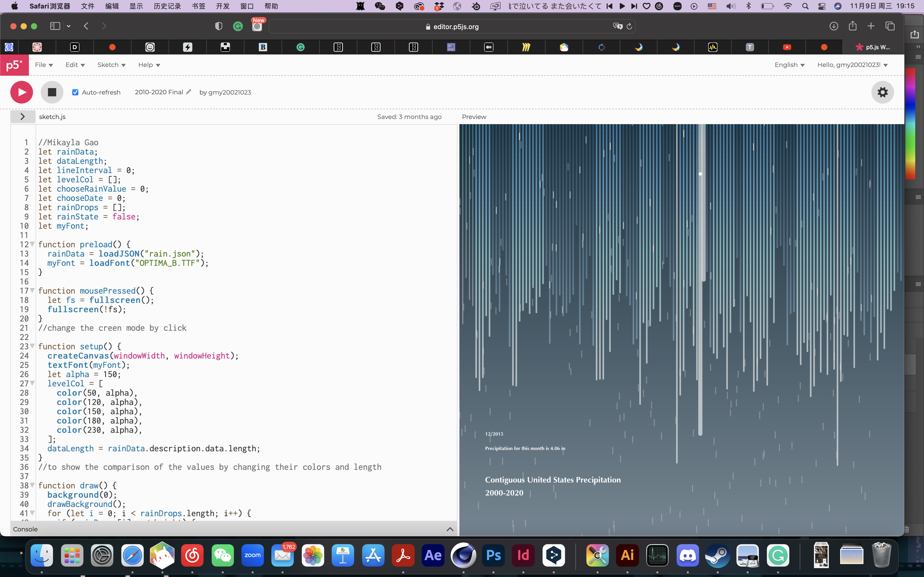The width and height of the screenshot is (924, 577).
Task: Open the File menu
Action: tap(44, 65)
